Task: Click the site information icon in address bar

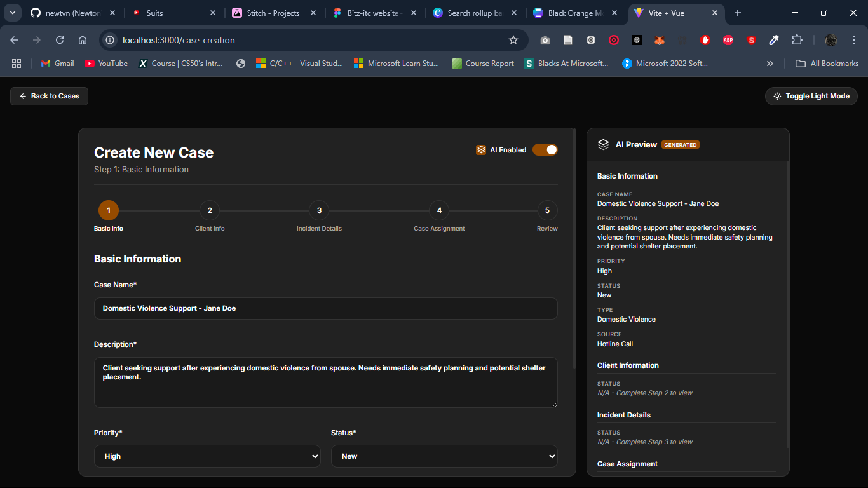Action: point(111,40)
